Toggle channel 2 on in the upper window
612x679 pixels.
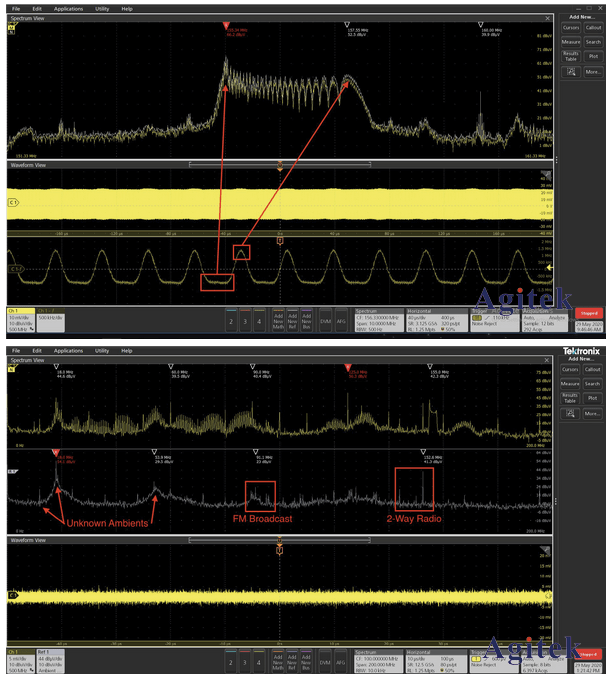click(231, 322)
